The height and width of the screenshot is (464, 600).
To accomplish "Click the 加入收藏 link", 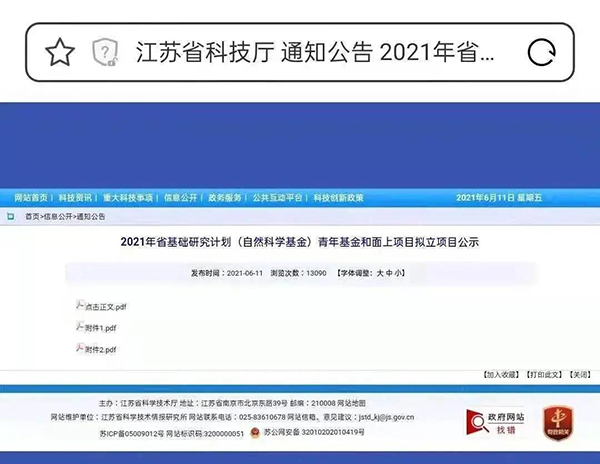I will coord(502,374).
